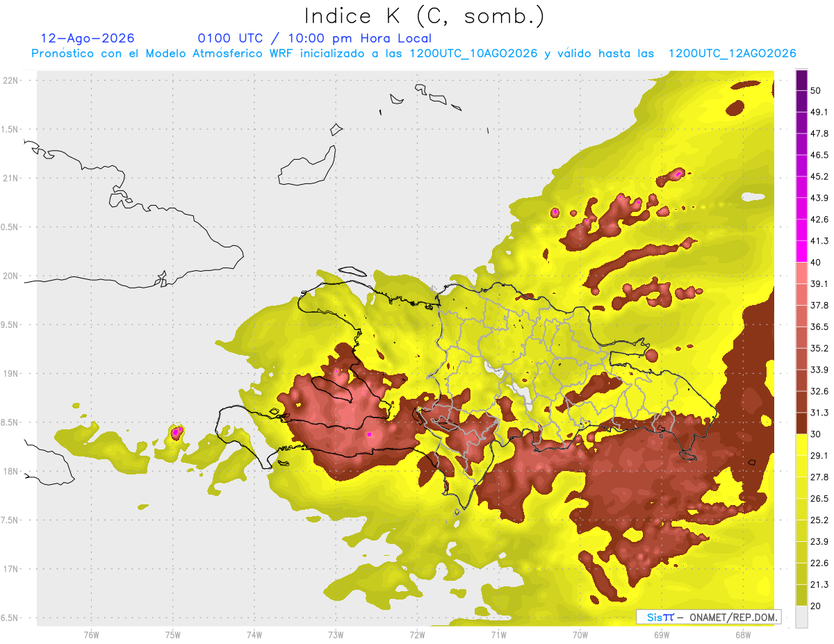This screenshot has height=644, width=834.
Task: Click the '47.8' color scale value
Action: [819, 133]
